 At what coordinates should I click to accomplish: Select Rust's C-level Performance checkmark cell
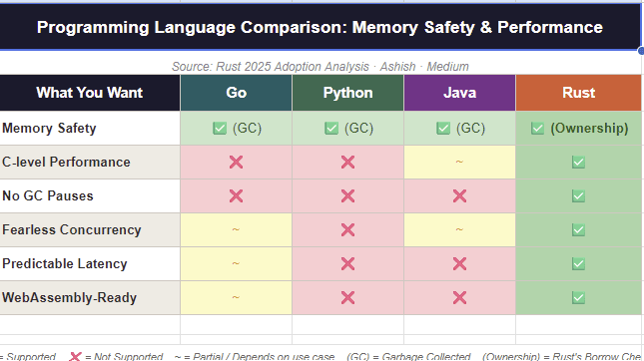(578, 162)
